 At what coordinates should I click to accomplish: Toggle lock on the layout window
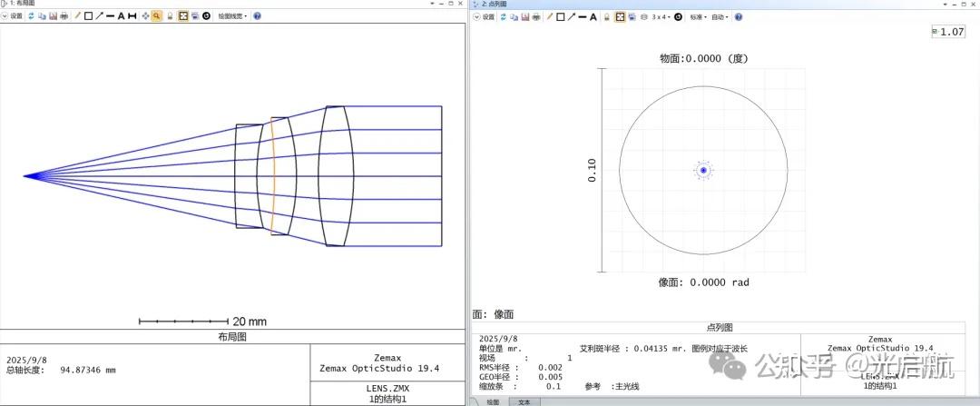tap(170, 16)
